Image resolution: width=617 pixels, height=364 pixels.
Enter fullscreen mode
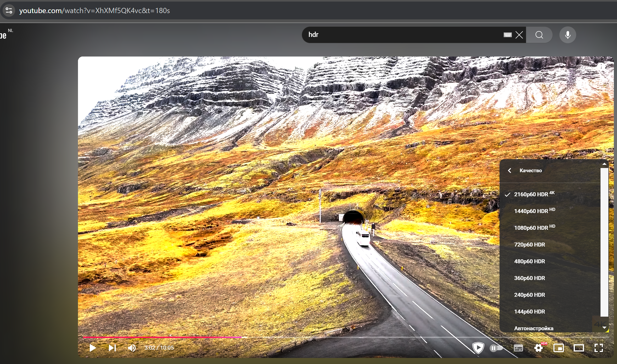click(x=599, y=348)
